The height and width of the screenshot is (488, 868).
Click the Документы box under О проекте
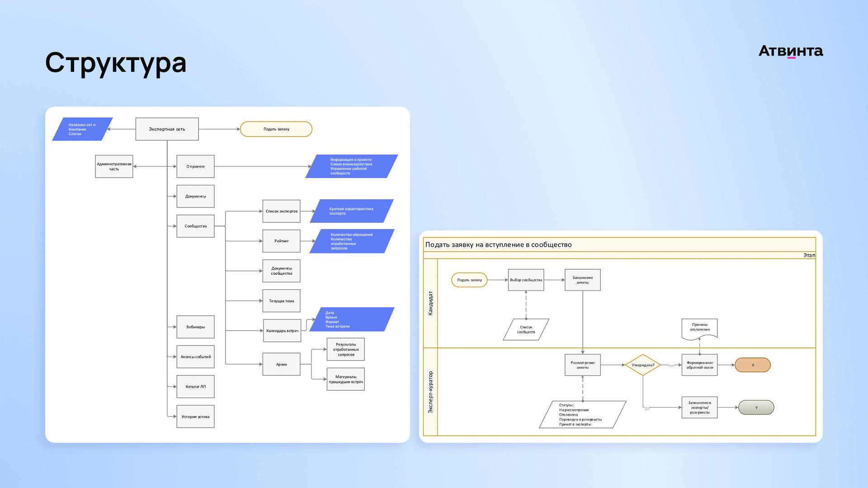pyautogui.click(x=195, y=197)
